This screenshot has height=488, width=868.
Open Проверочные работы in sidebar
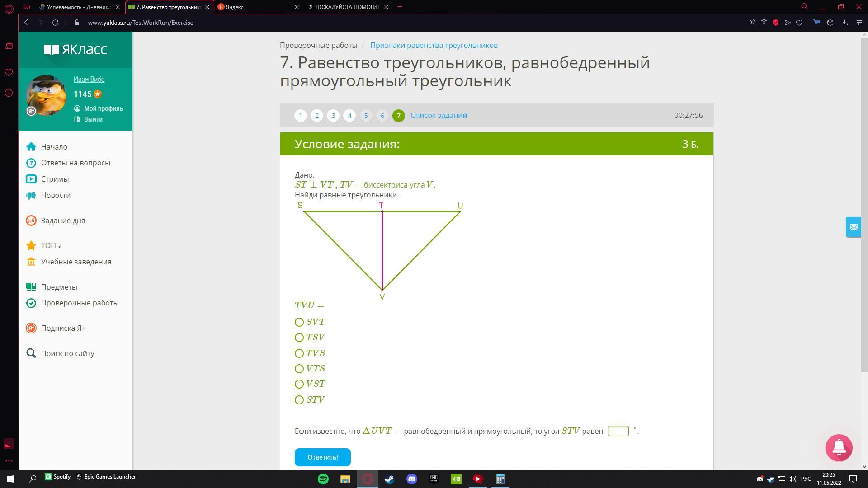coord(80,303)
